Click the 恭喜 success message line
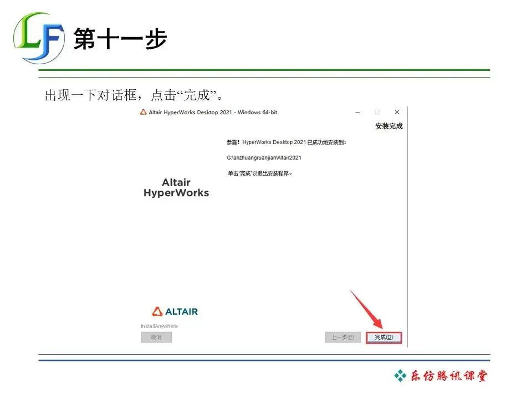The height and width of the screenshot is (399, 532). point(287,142)
